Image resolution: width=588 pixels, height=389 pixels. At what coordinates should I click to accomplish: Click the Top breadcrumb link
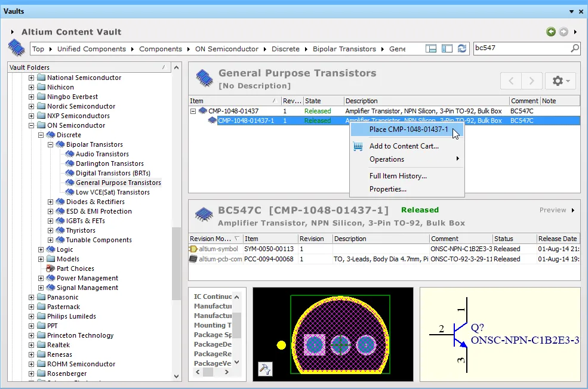[x=38, y=49]
